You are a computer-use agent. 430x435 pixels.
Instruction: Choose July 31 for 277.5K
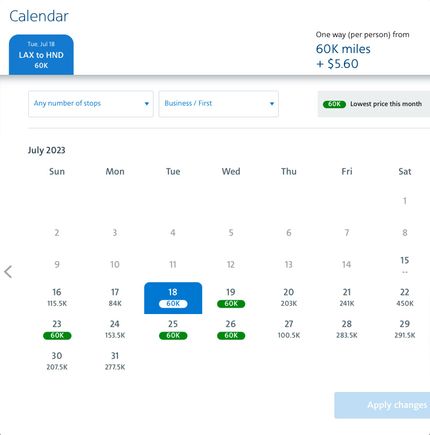point(115,361)
